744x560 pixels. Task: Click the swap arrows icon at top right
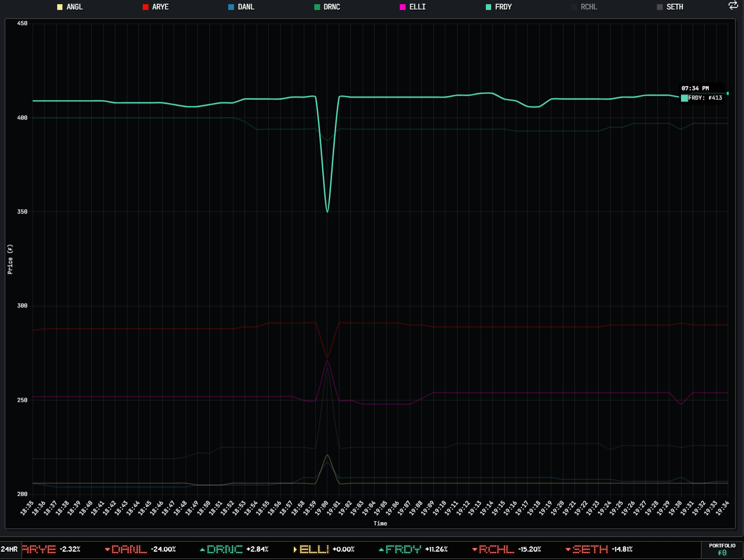click(733, 6)
